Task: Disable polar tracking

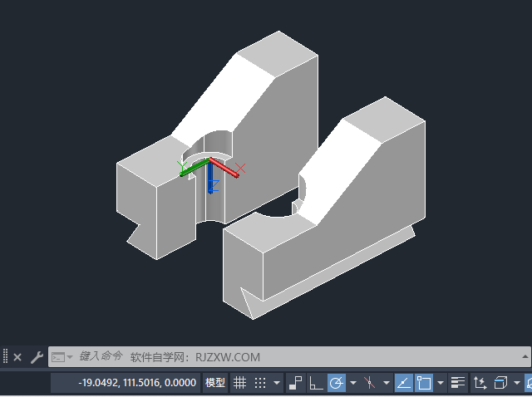Action: (336, 383)
